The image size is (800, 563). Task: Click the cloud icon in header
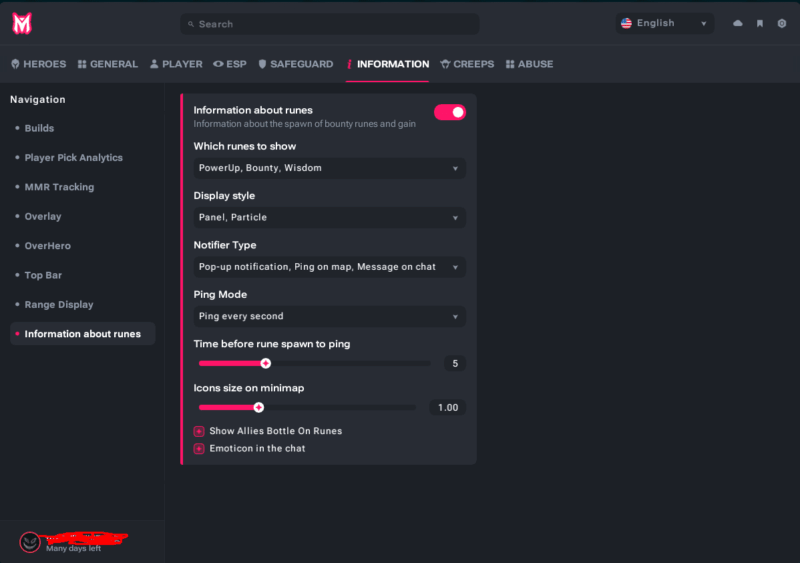click(x=738, y=23)
